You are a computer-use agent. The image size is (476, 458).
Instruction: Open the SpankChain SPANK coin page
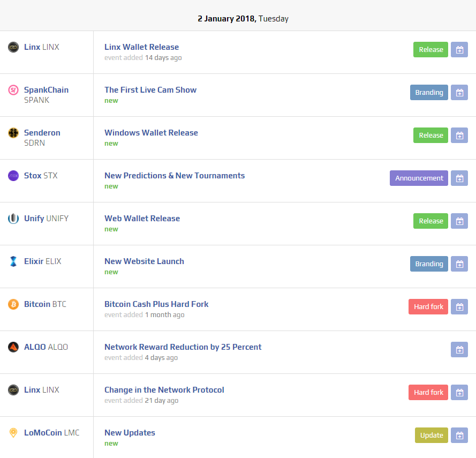pyautogui.click(x=46, y=95)
